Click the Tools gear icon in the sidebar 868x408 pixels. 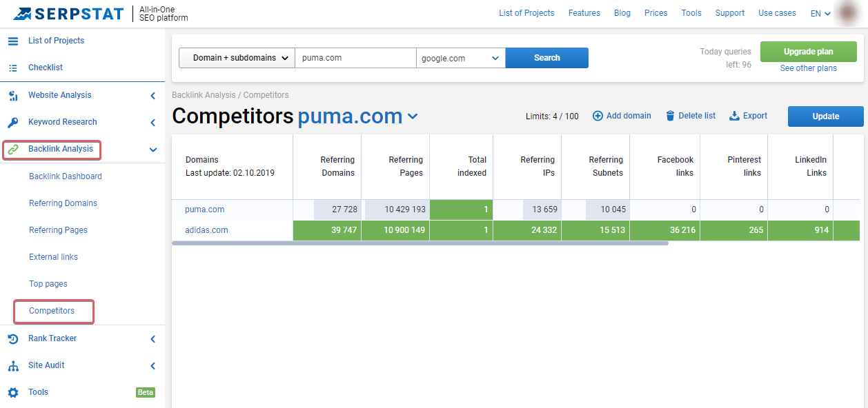tap(13, 392)
